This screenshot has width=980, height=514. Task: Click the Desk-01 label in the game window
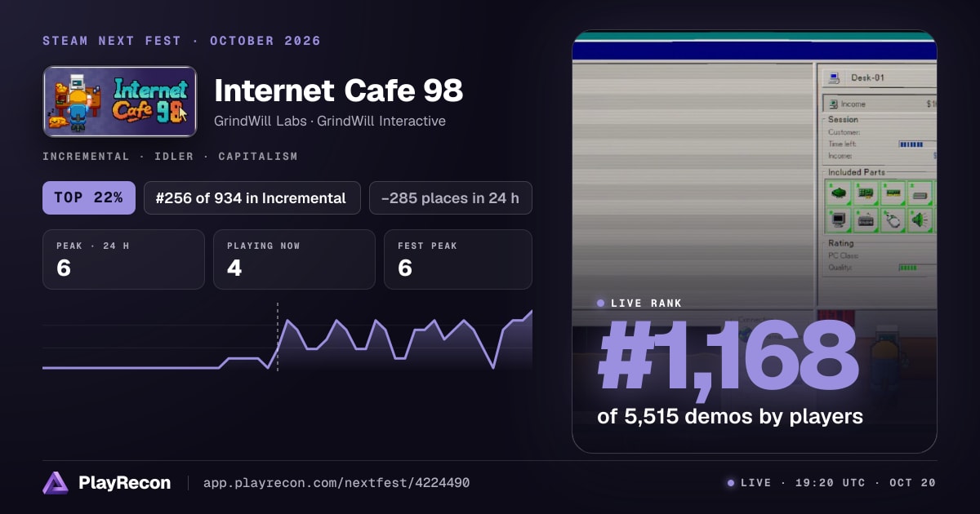click(x=867, y=78)
